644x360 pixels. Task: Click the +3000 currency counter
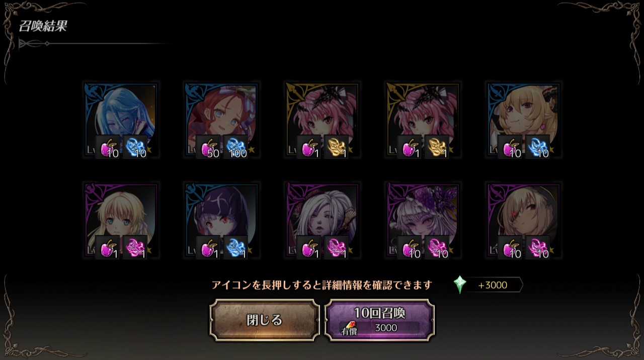pyautogui.click(x=492, y=285)
